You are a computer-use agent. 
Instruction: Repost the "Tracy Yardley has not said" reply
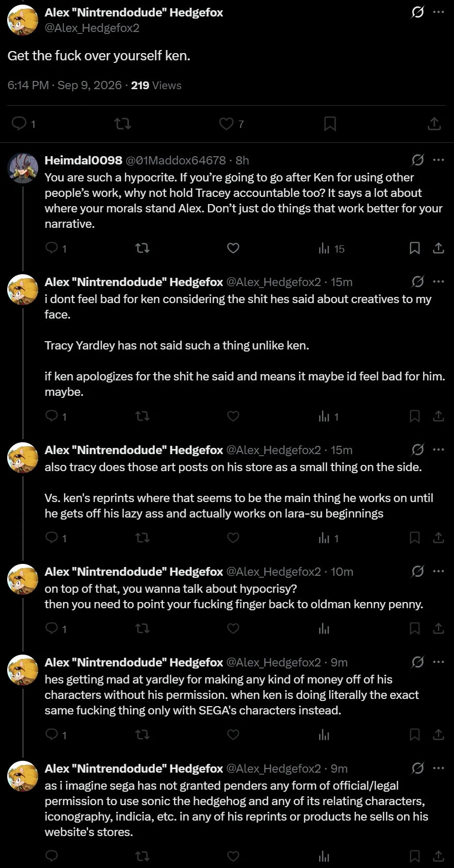tap(142, 416)
